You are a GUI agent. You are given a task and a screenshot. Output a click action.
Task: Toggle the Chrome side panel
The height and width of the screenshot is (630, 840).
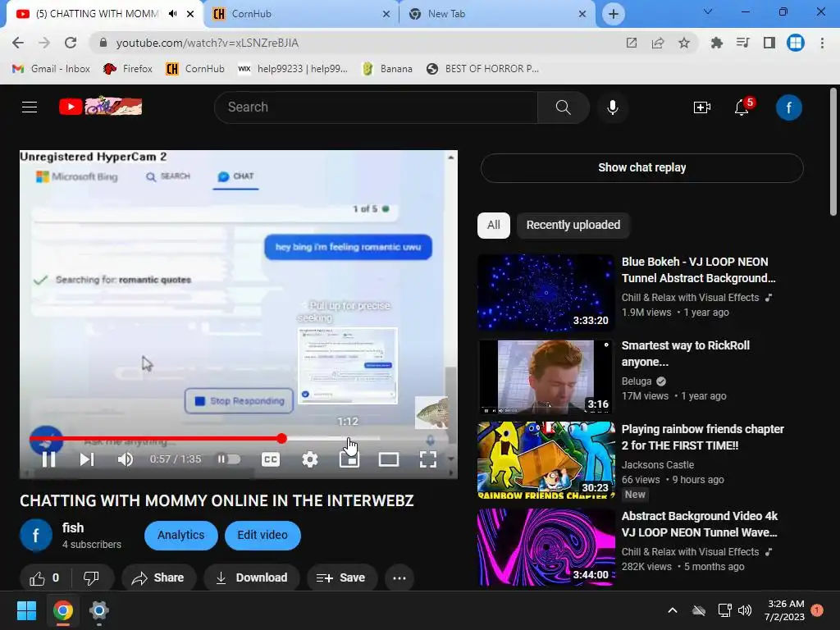[769, 43]
